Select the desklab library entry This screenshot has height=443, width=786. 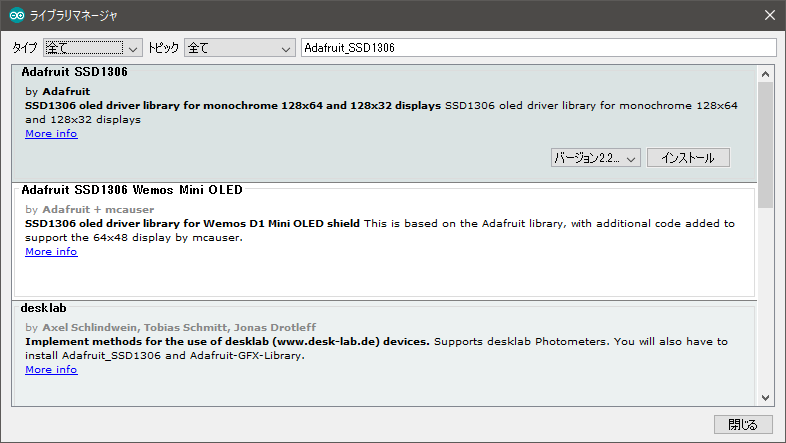click(x=384, y=354)
